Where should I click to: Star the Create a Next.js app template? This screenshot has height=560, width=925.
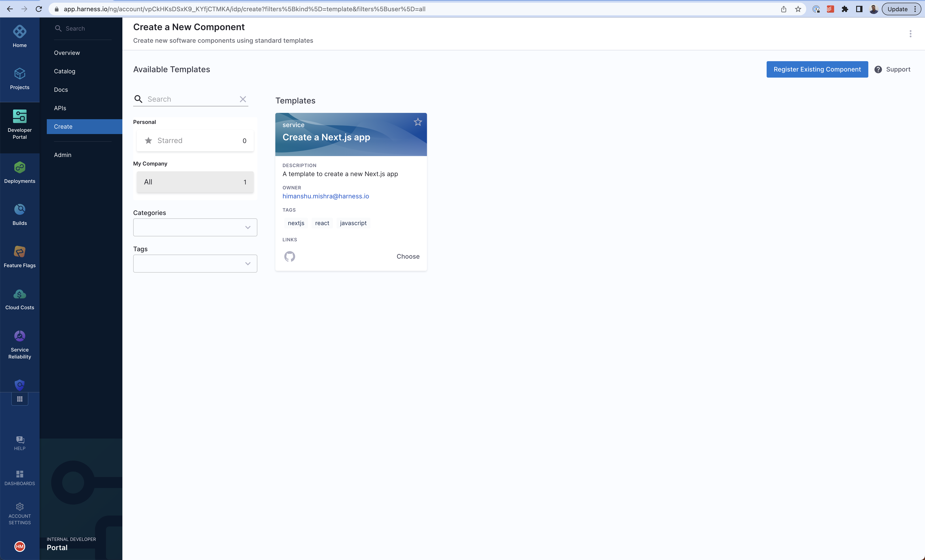point(418,122)
